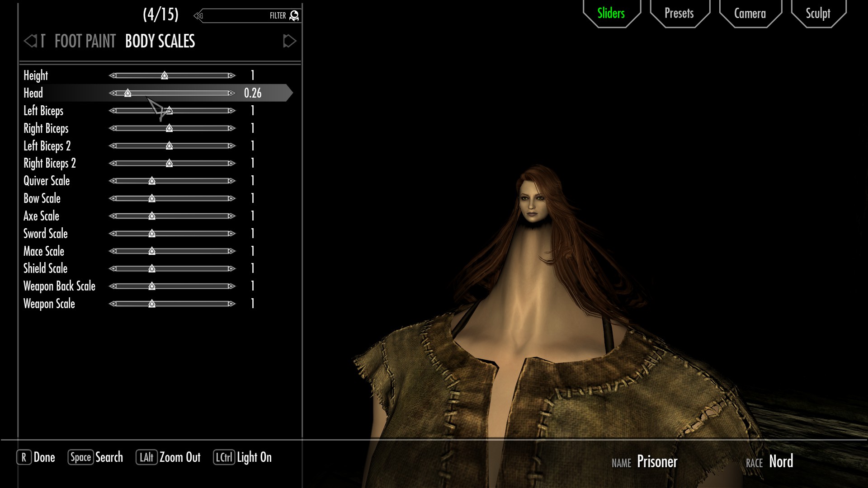
Task: Click the next category right arrow
Action: (x=289, y=41)
